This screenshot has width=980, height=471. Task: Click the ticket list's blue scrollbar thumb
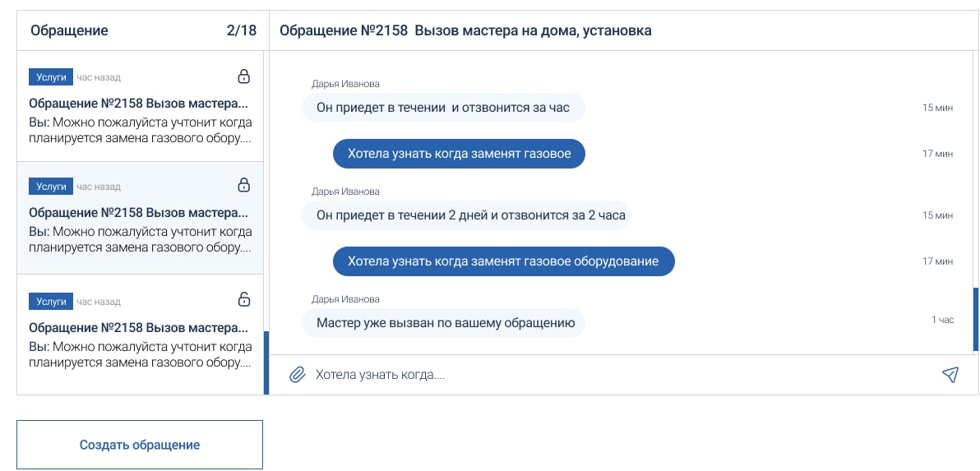(x=266, y=362)
